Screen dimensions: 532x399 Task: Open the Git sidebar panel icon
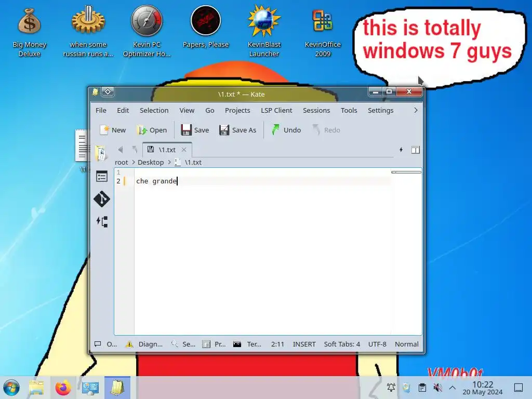coord(102,199)
